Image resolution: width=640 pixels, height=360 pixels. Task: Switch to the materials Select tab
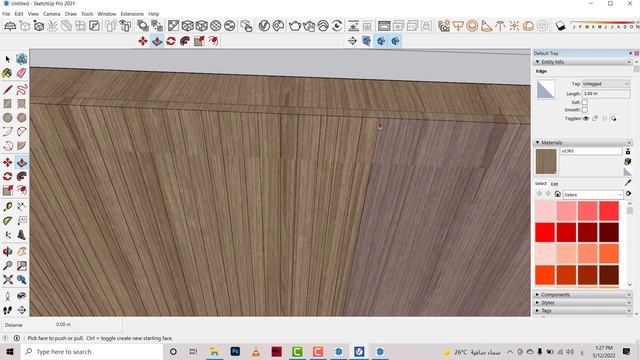[541, 184]
